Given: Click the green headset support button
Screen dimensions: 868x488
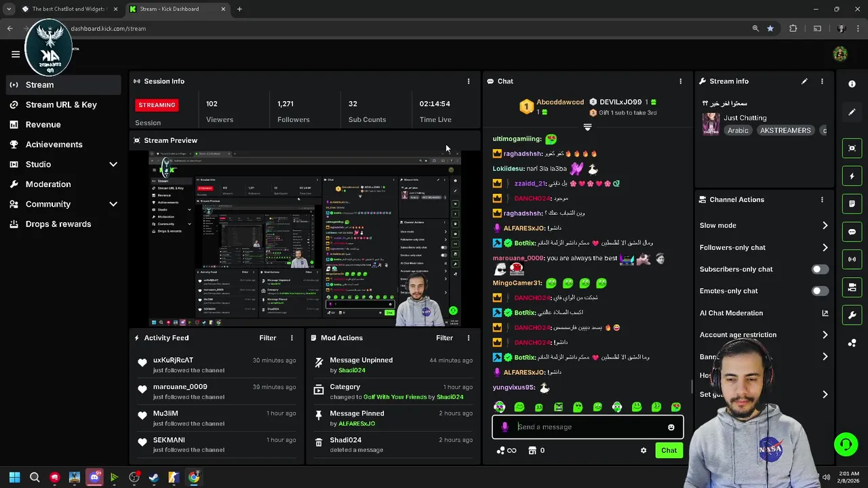Looking at the screenshot, I should point(846,445).
